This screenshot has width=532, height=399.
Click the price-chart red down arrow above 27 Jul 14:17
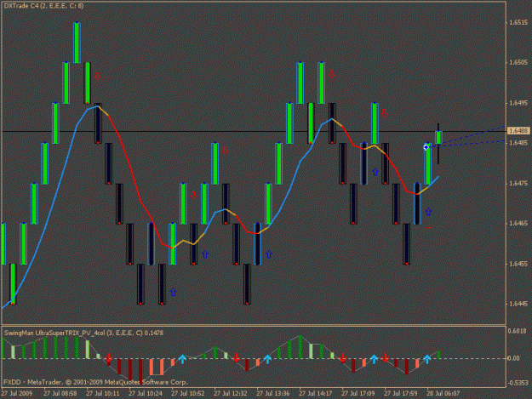[331, 74]
